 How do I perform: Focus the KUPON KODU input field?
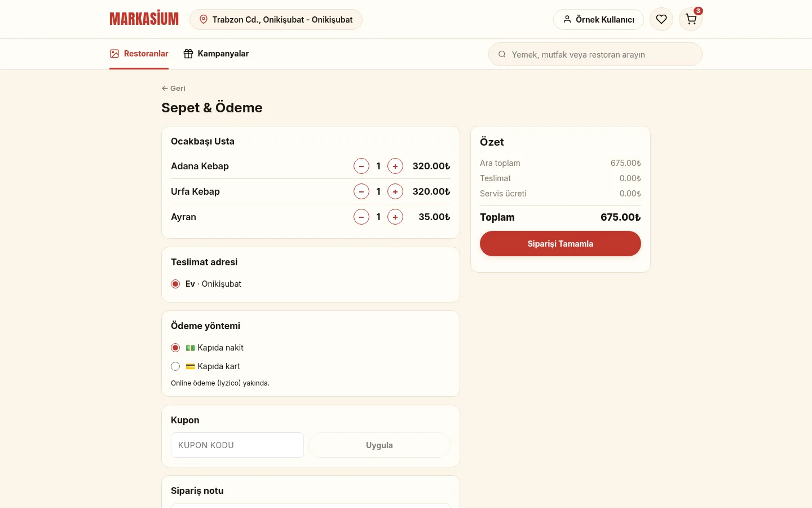pyautogui.click(x=237, y=445)
